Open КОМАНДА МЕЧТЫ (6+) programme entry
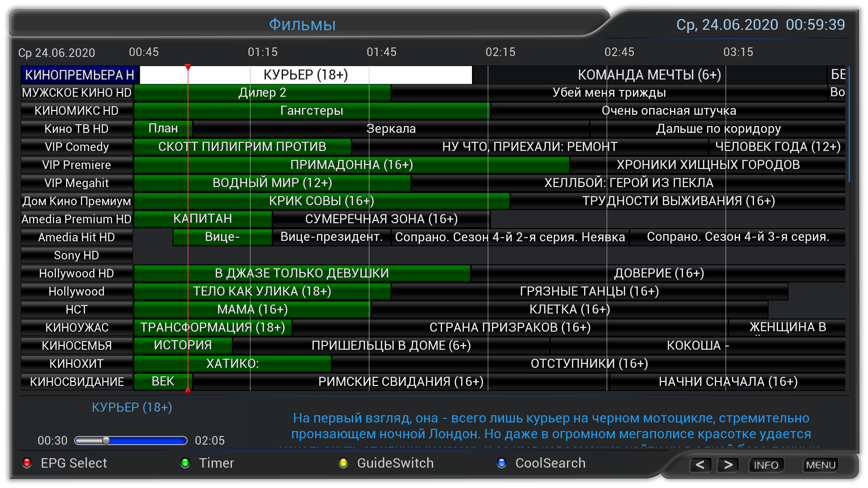Image resolution: width=868 pixels, height=488 pixels. [x=649, y=75]
